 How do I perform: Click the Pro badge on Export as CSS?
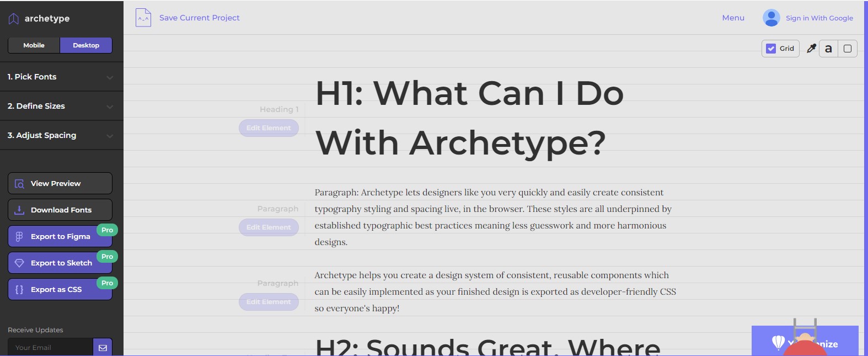pyautogui.click(x=107, y=283)
